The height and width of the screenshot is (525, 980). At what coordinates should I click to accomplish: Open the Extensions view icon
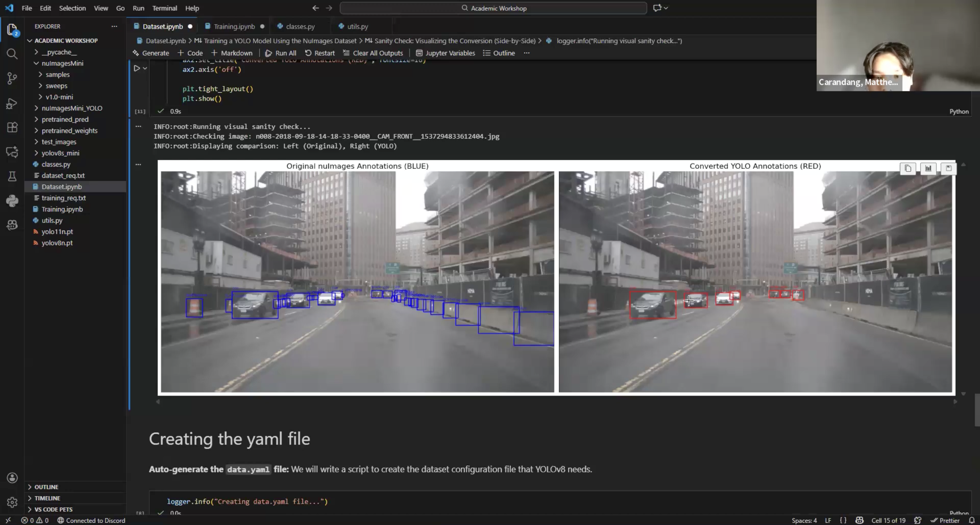point(12,127)
